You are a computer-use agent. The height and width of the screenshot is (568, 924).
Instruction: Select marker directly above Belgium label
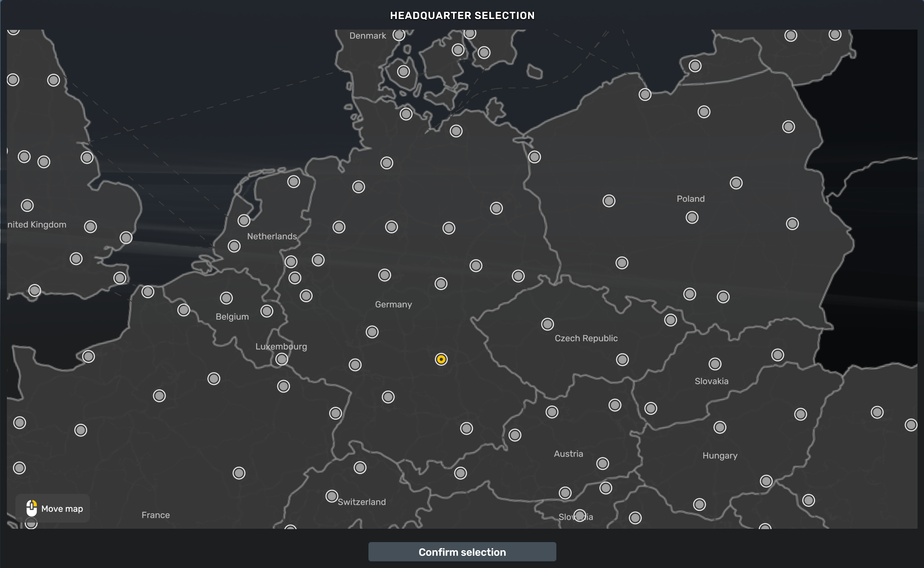click(x=226, y=298)
